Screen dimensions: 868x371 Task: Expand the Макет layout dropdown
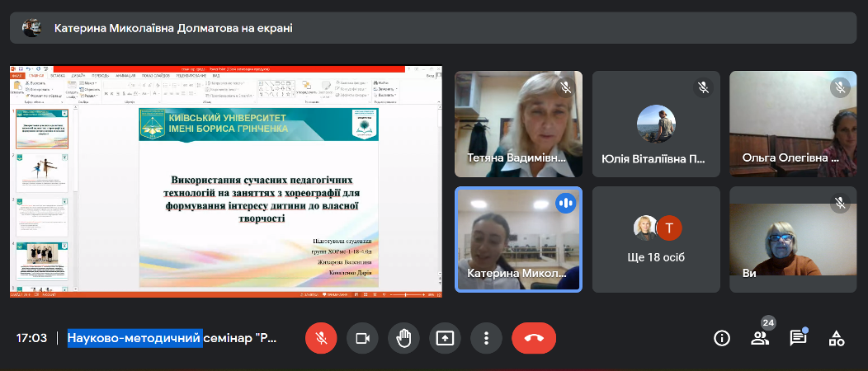click(88, 83)
